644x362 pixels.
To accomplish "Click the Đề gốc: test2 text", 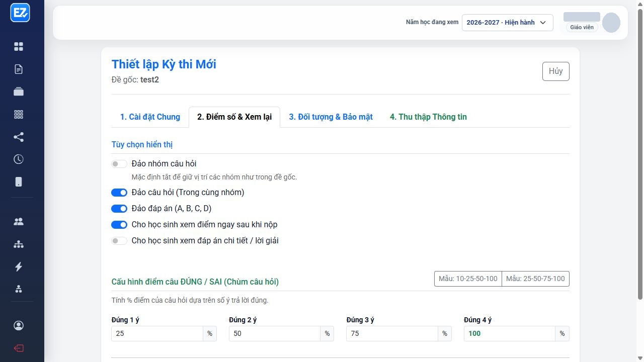I will [x=135, y=79].
